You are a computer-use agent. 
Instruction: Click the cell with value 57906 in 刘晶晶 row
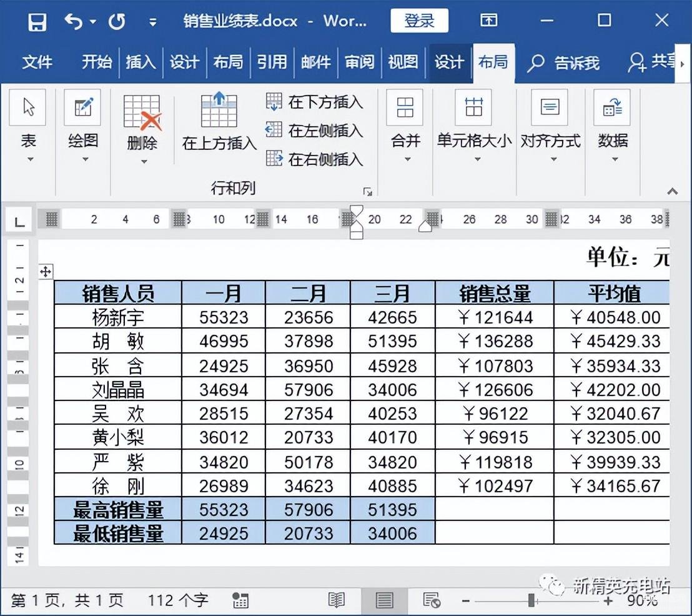(308, 389)
